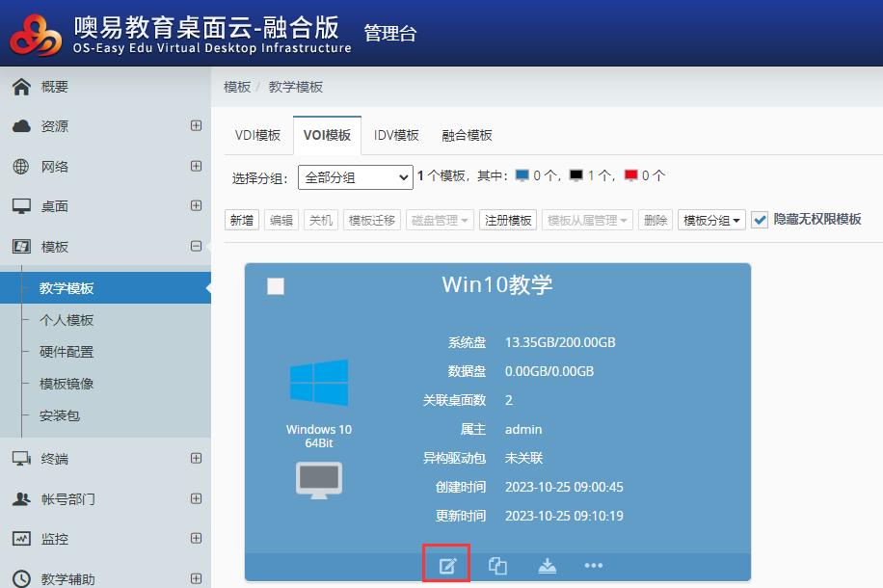
Task: Click the 资源 cloud icon in sidebar
Action: click(21, 126)
